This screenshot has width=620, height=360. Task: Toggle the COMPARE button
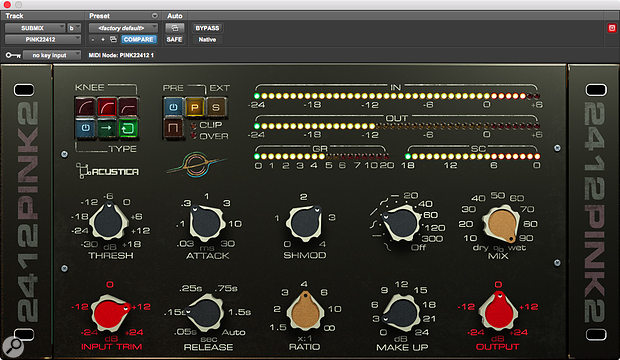click(x=138, y=40)
